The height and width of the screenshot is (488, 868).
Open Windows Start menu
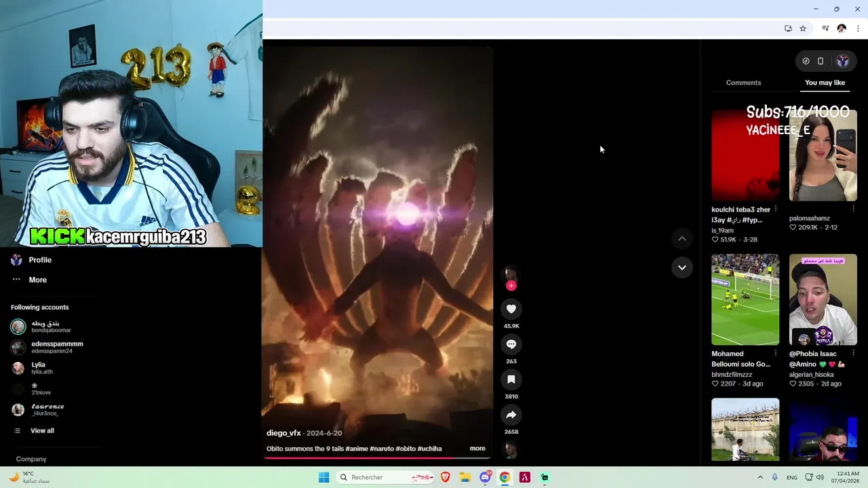click(x=324, y=477)
